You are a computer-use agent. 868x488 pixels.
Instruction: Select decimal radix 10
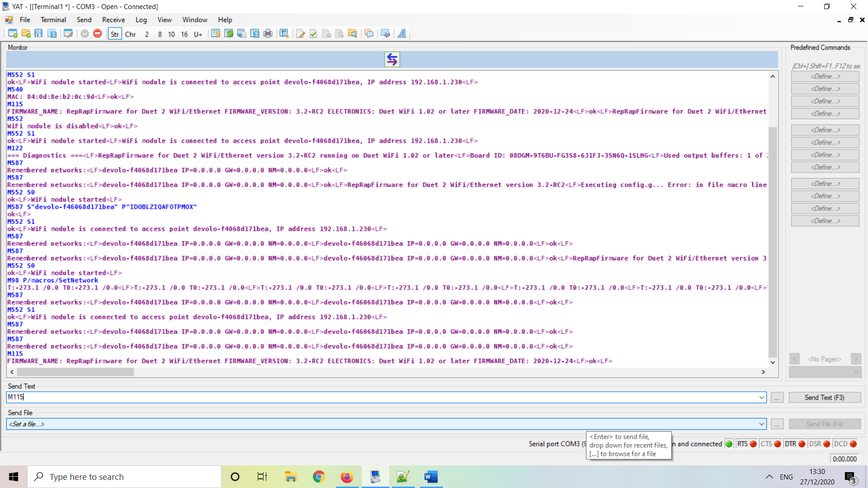point(171,34)
